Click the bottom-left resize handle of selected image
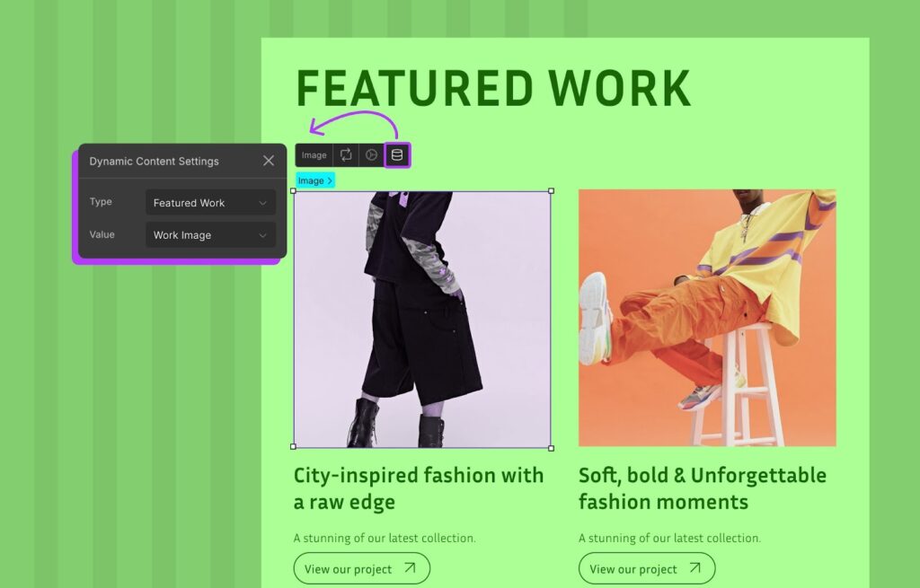The height and width of the screenshot is (588, 920). (294, 447)
